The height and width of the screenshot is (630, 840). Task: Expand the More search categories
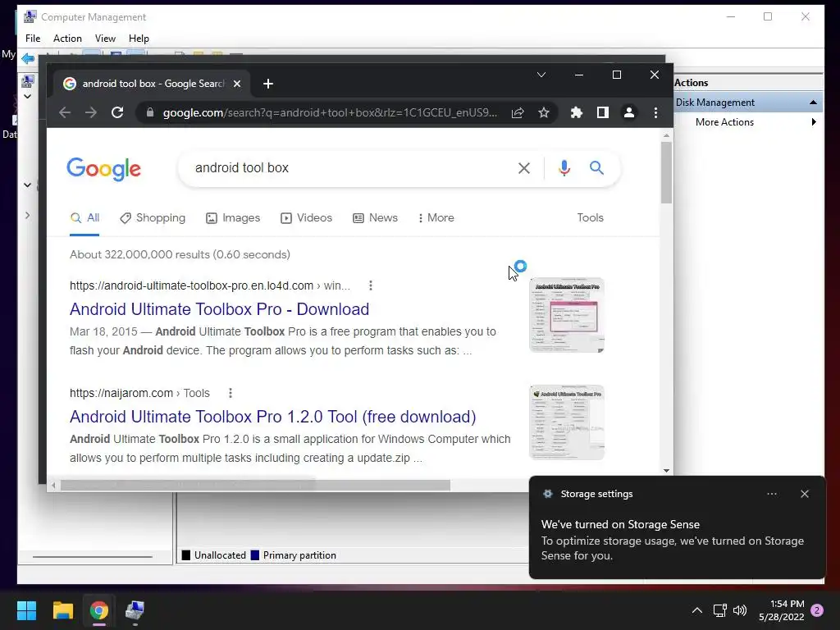point(436,218)
